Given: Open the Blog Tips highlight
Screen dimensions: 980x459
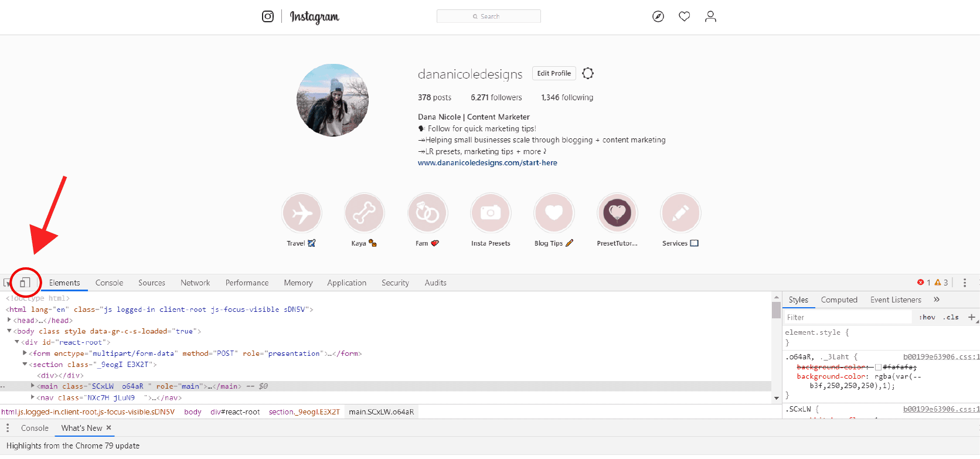Looking at the screenshot, I should [x=554, y=213].
